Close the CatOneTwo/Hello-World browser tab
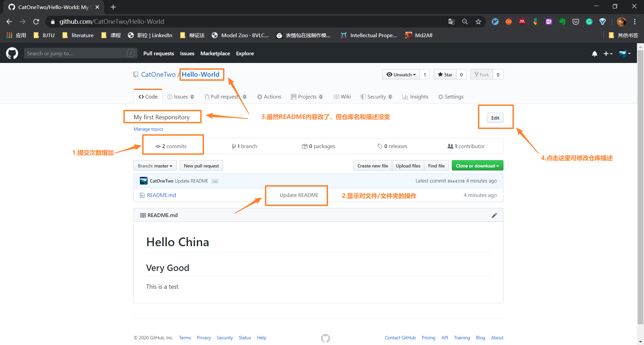This screenshot has height=345, width=644. [97, 7]
